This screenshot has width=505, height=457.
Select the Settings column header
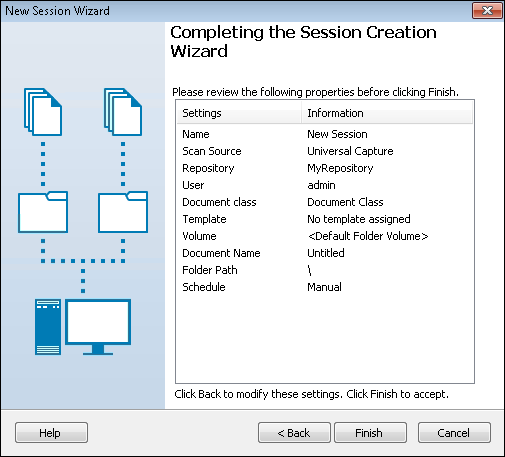[x=239, y=113]
